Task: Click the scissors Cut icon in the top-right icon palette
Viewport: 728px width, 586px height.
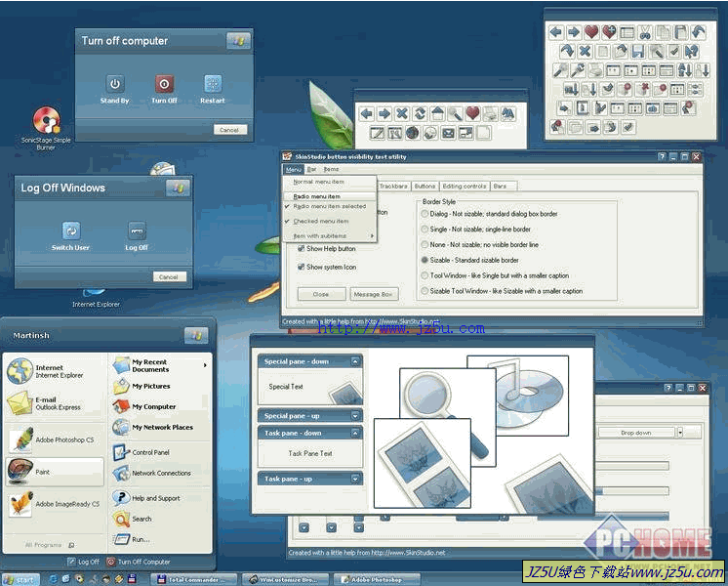Action: 645,32
